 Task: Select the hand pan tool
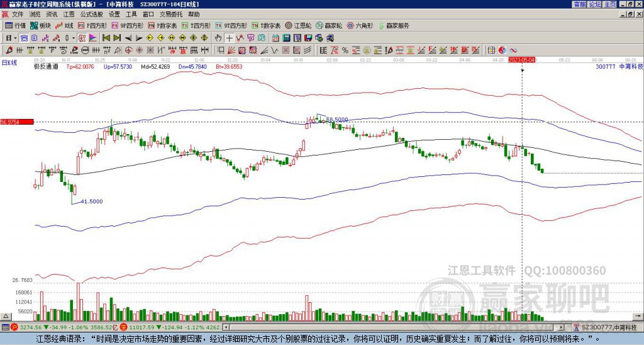pos(218,38)
